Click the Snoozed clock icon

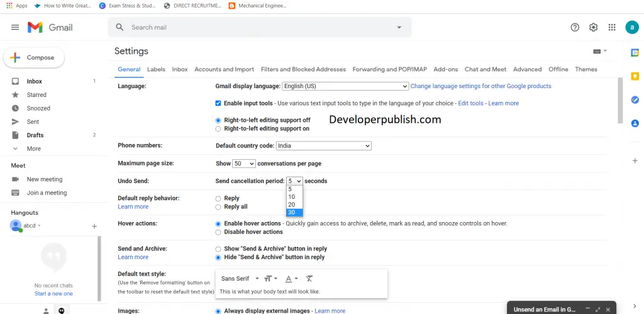(x=15, y=108)
